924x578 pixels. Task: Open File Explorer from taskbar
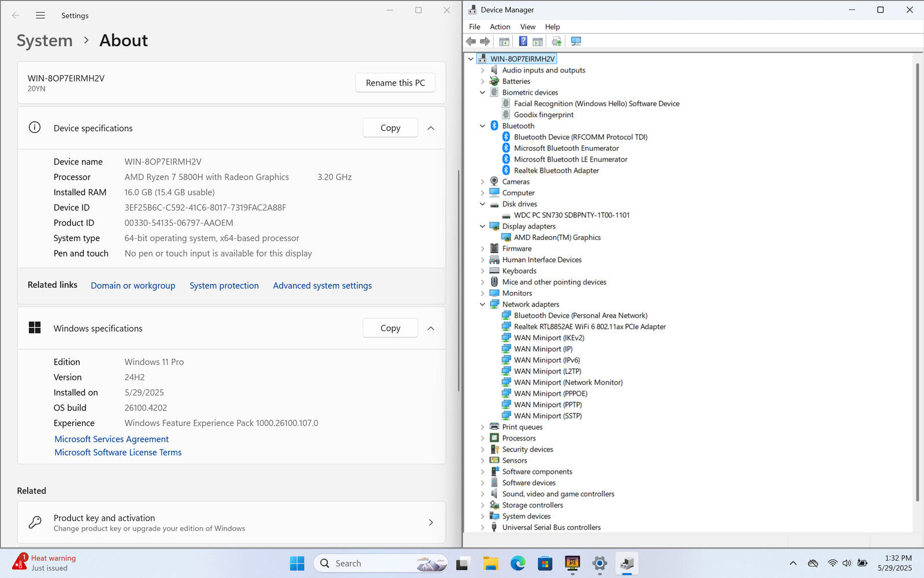[490, 563]
